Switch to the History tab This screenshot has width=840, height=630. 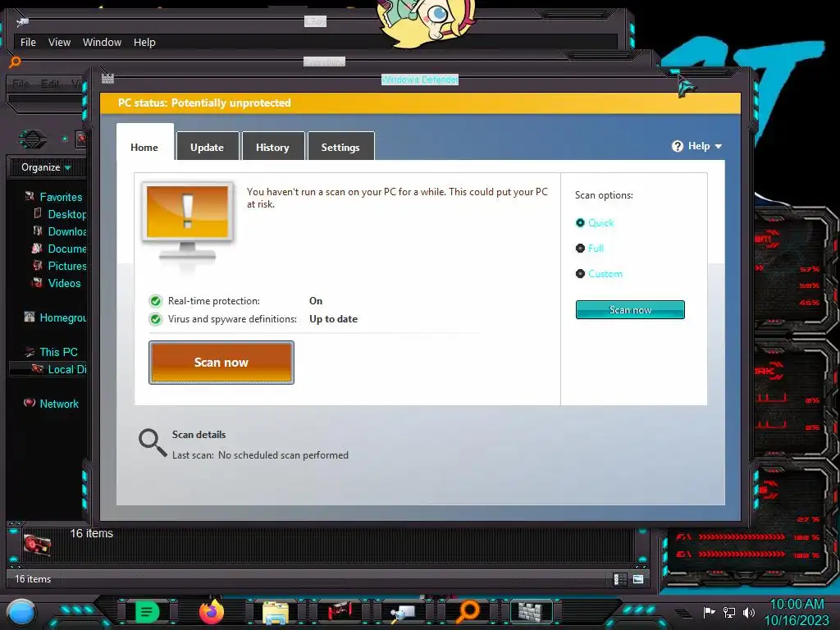pyautogui.click(x=272, y=147)
